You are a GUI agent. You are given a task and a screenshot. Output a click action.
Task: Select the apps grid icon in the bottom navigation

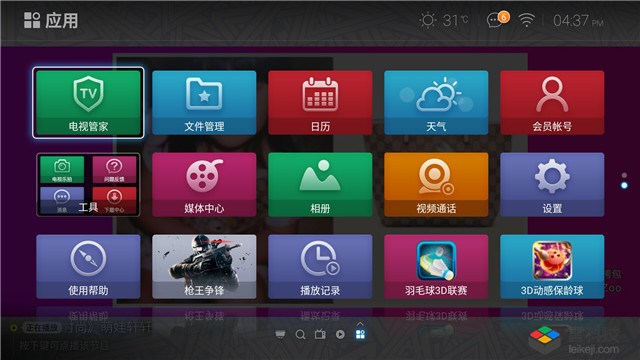point(360,335)
